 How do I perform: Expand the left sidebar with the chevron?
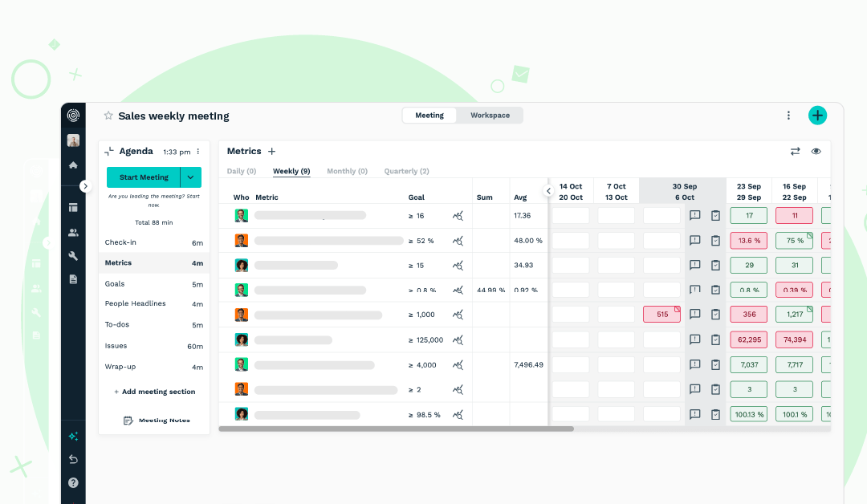(86, 186)
